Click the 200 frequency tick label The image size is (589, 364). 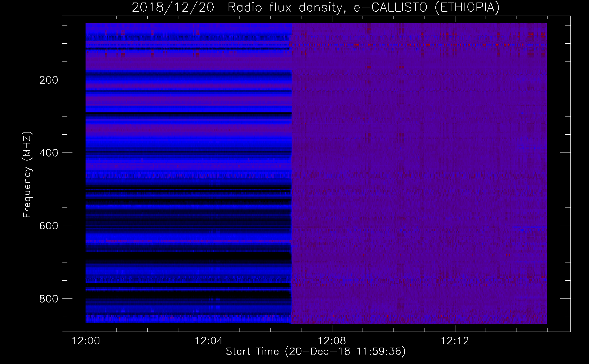(49, 80)
